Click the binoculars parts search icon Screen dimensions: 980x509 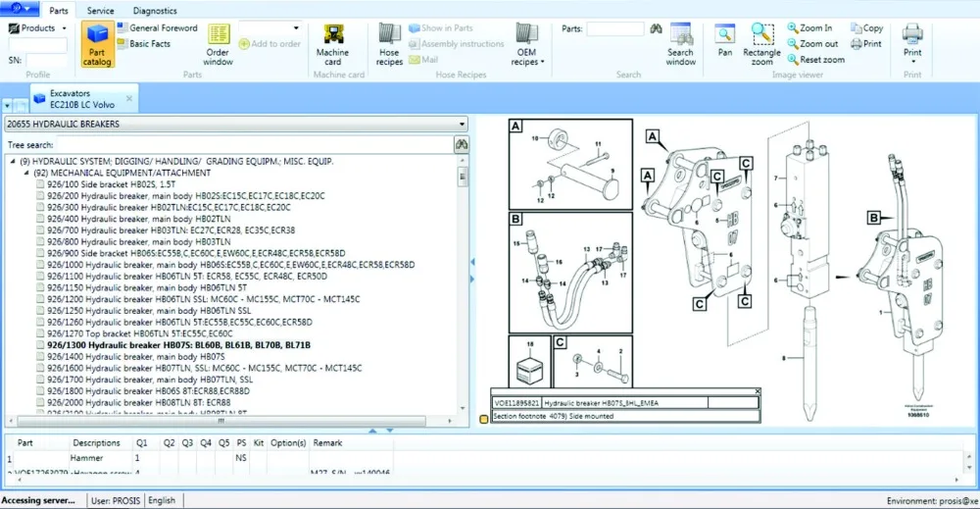(656, 28)
